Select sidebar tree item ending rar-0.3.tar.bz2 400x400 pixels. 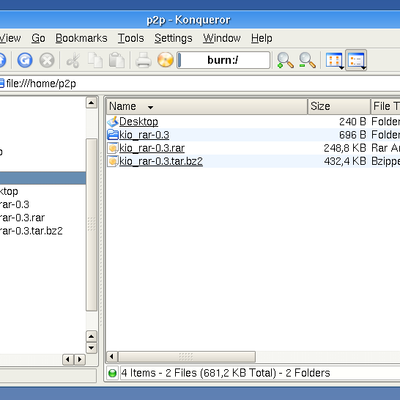point(31,231)
